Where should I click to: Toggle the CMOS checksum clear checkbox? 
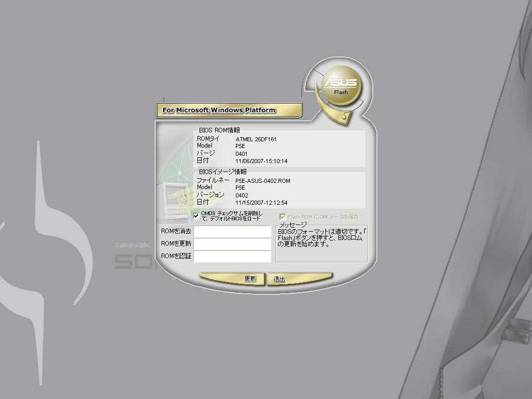(196, 216)
